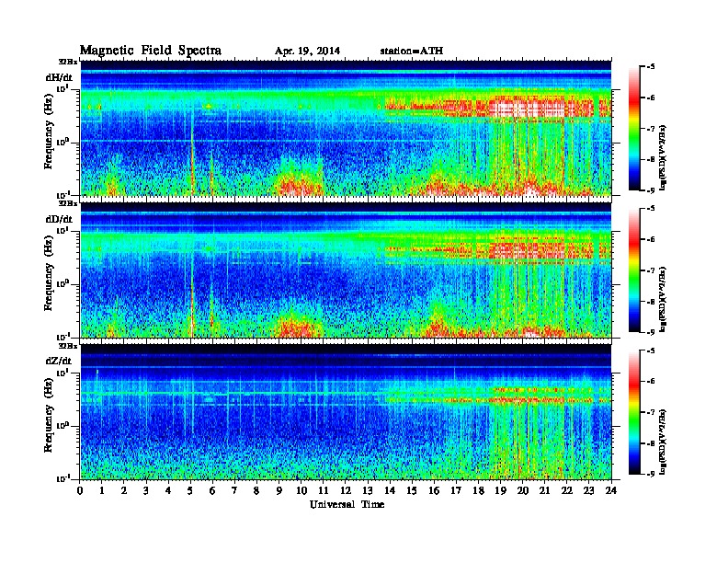Click hour "0" on the time axis
The width and height of the screenshot is (728, 563).
click(80, 490)
